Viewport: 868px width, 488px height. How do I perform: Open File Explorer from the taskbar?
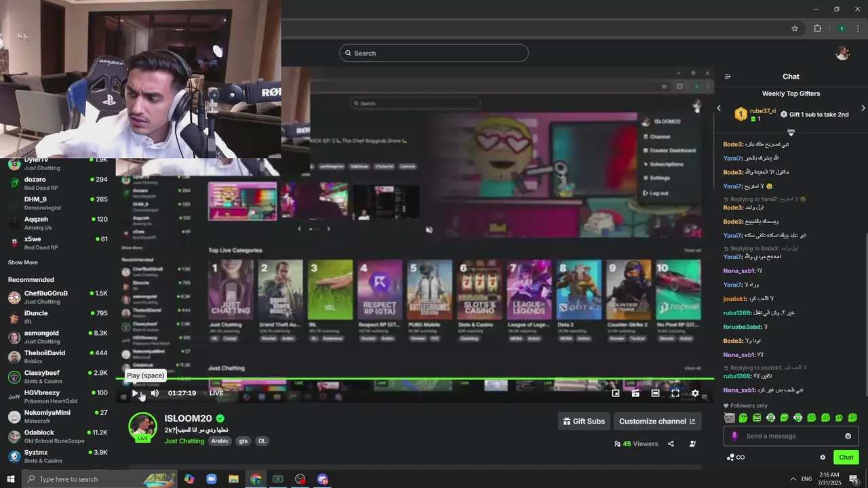click(233, 479)
